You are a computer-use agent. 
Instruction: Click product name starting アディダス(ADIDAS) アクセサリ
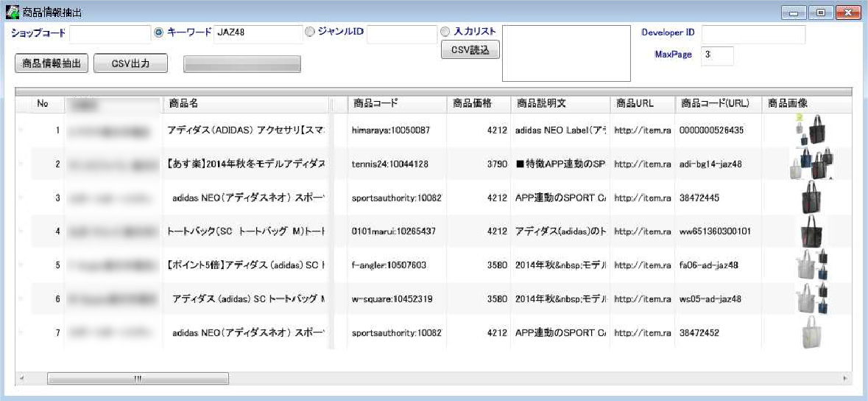[247, 130]
